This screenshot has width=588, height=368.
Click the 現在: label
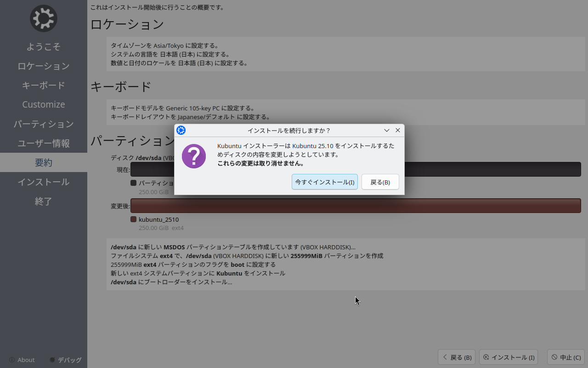click(123, 170)
